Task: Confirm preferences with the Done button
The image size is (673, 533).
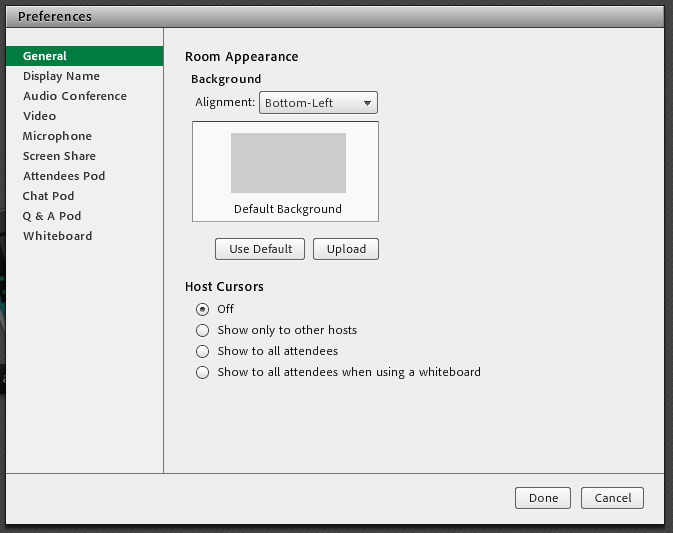Action: (543, 498)
